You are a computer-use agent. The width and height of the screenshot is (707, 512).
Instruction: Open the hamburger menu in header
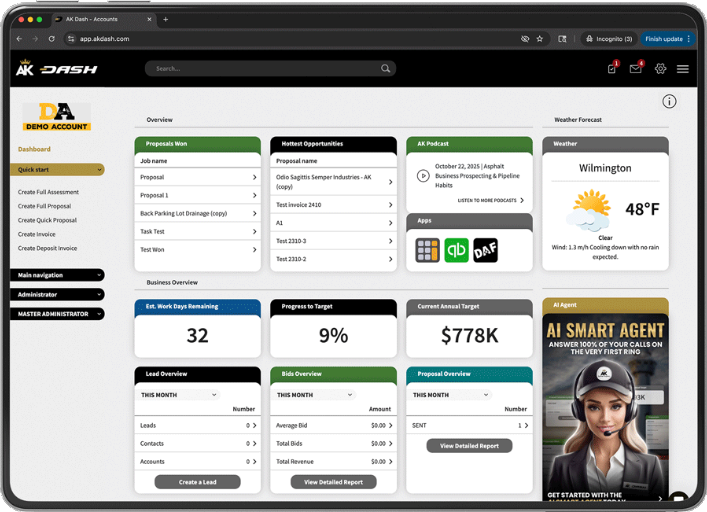click(683, 69)
